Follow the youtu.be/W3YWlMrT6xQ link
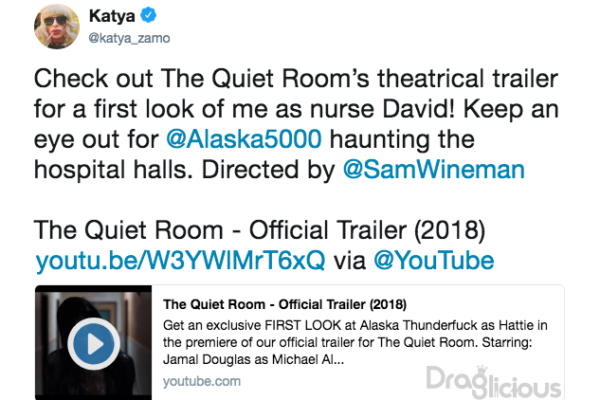 (x=180, y=261)
